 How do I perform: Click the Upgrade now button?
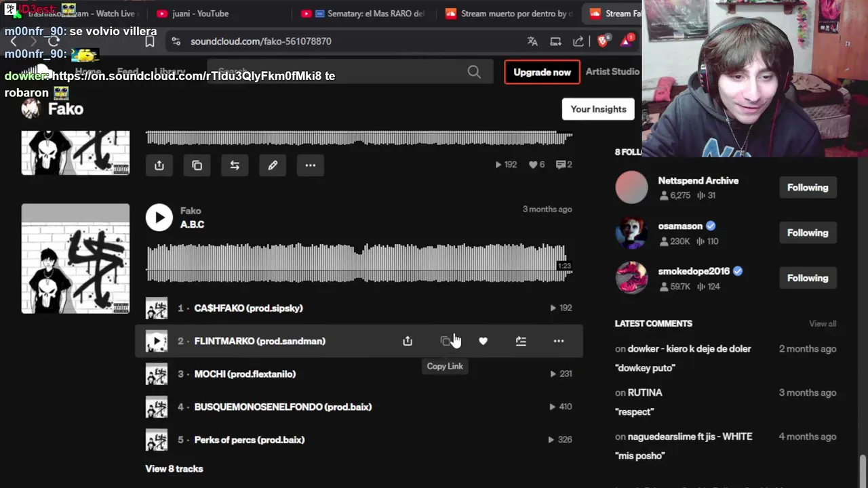click(x=542, y=72)
